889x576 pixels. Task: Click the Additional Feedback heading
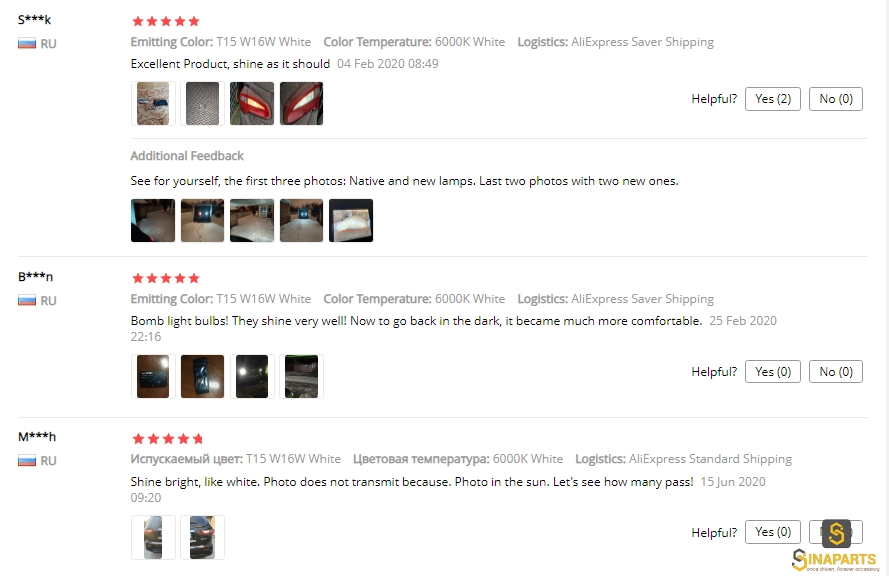coord(187,156)
